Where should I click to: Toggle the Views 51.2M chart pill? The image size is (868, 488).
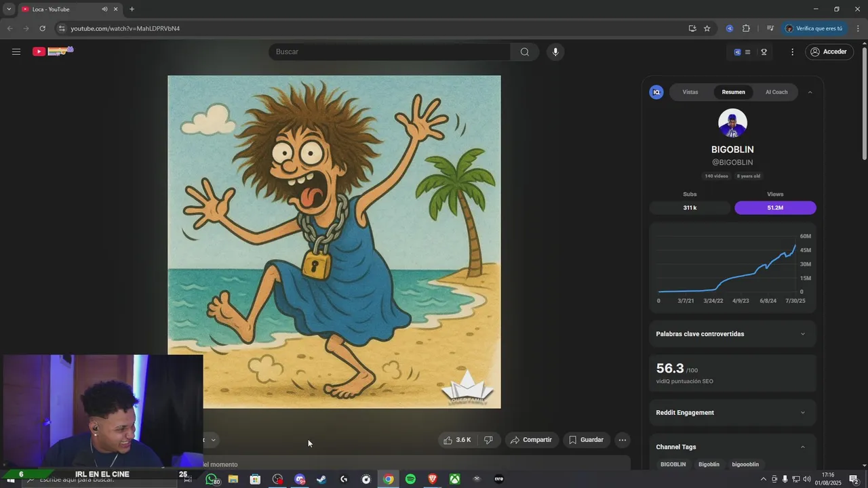(775, 208)
